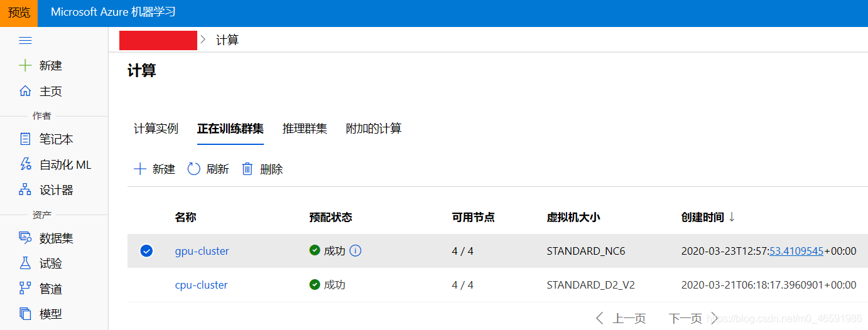Click 成功 status text in cpu-cluster row
The image size is (868, 330).
click(x=335, y=285)
